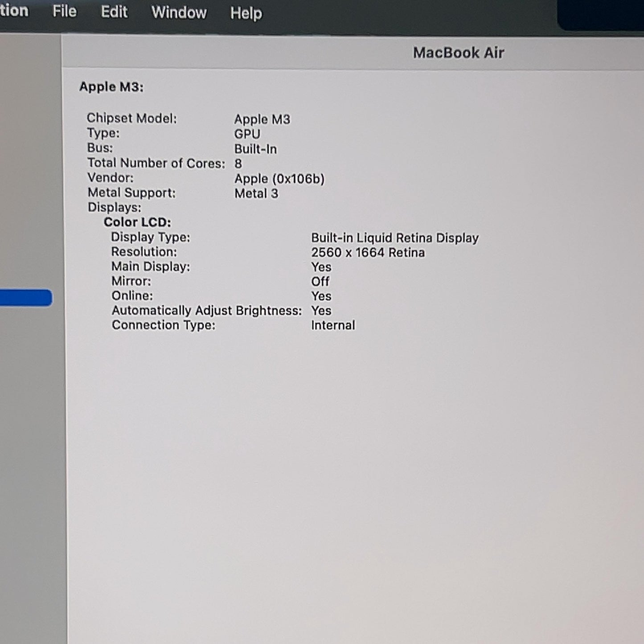This screenshot has height=644, width=644.
Task: Click the Online label
Action: coord(132,295)
